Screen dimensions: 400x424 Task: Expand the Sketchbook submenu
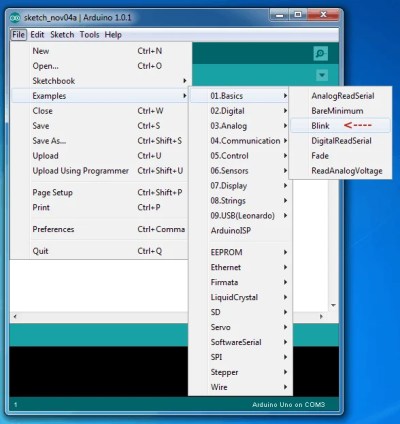click(100, 81)
